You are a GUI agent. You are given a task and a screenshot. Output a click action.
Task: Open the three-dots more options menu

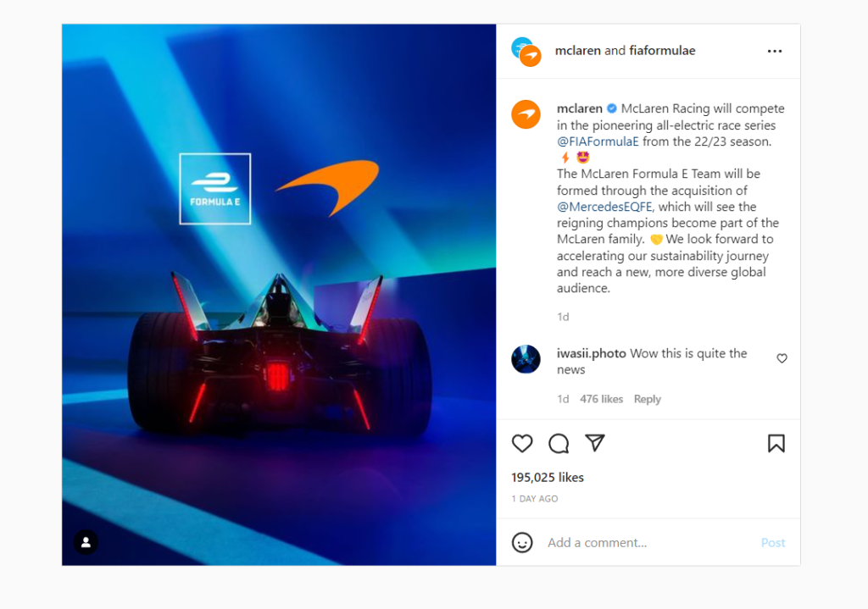(775, 51)
